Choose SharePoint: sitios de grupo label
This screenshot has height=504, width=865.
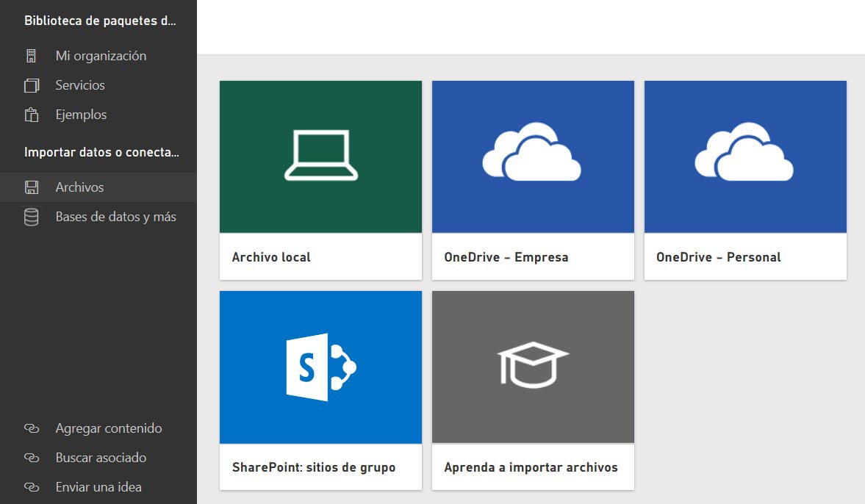(314, 467)
